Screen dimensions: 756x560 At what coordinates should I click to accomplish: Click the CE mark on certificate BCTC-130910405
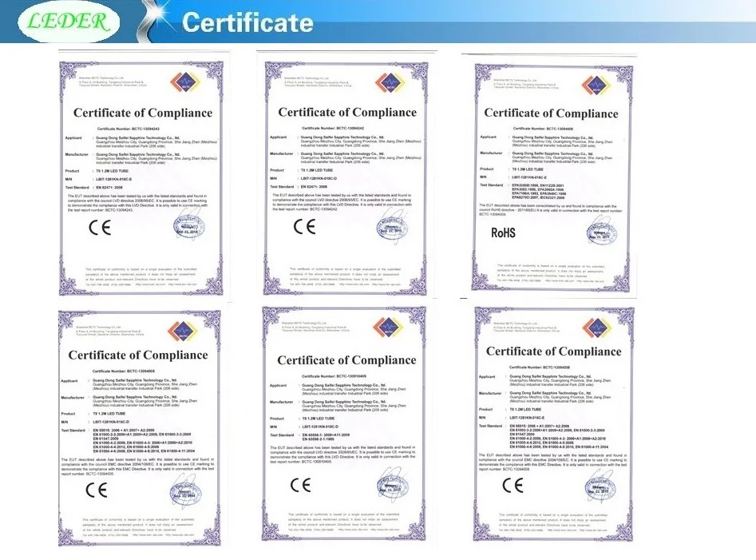pyautogui.click(x=300, y=485)
